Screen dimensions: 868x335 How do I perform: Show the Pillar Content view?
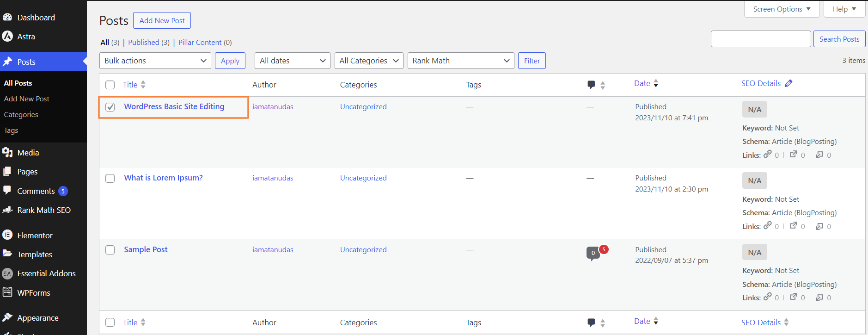click(x=200, y=42)
